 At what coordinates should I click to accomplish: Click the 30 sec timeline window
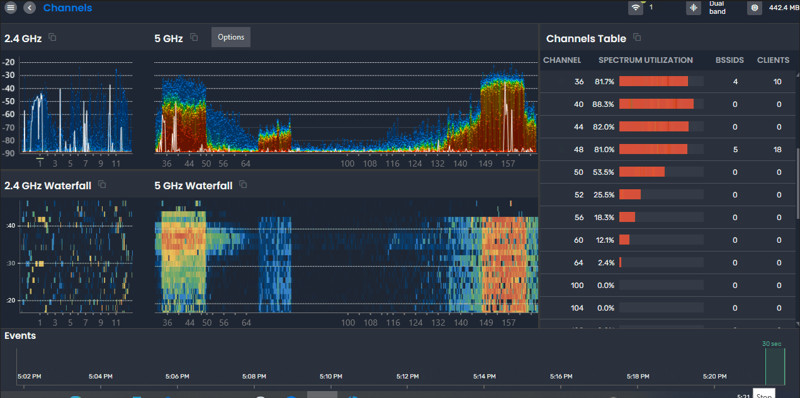pyautogui.click(x=774, y=366)
